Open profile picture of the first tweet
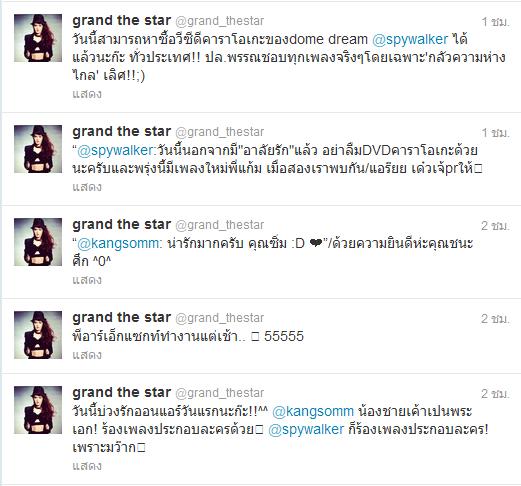 [38, 38]
